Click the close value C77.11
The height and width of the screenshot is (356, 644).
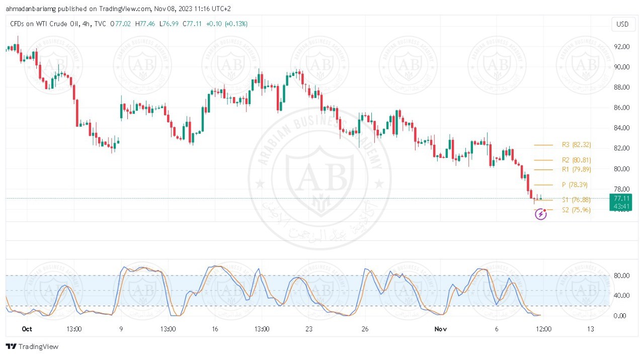[x=192, y=24]
